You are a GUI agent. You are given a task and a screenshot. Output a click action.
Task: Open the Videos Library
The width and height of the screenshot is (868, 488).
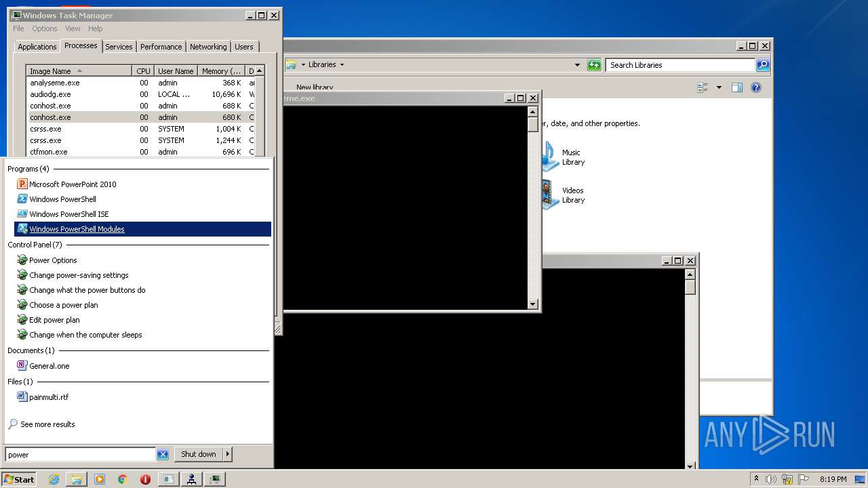pyautogui.click(x=565, y=195)
